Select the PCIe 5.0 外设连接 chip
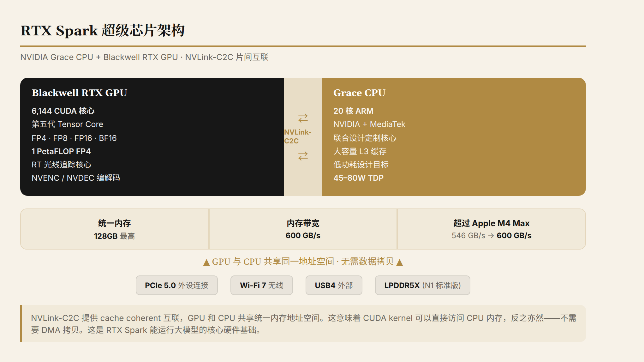 click(x=177, y=285)
